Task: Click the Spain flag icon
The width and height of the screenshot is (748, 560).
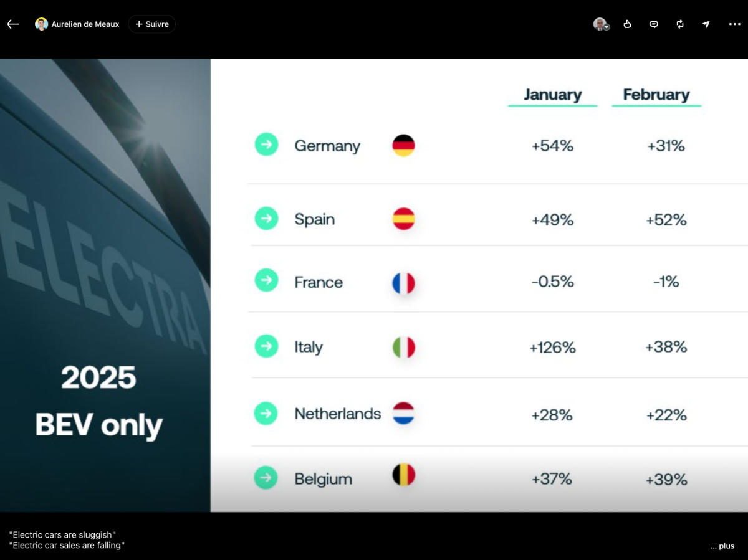Action: [403, 219]
